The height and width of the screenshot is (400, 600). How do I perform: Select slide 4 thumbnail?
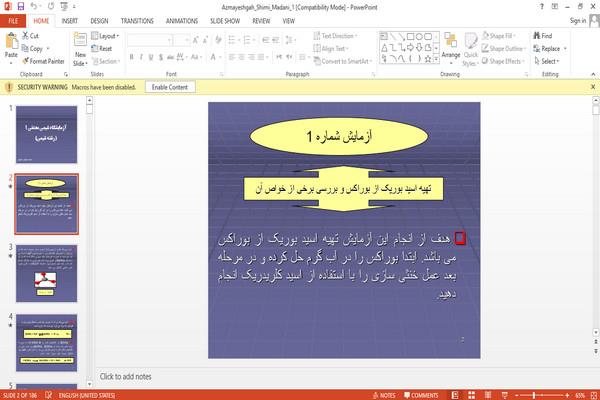(x=46, y=343)
